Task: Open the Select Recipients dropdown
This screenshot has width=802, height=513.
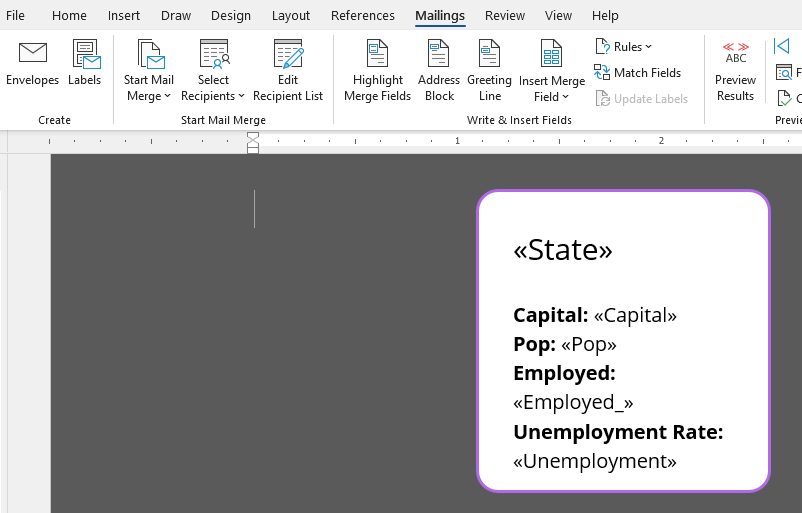Action: (213, 96)
